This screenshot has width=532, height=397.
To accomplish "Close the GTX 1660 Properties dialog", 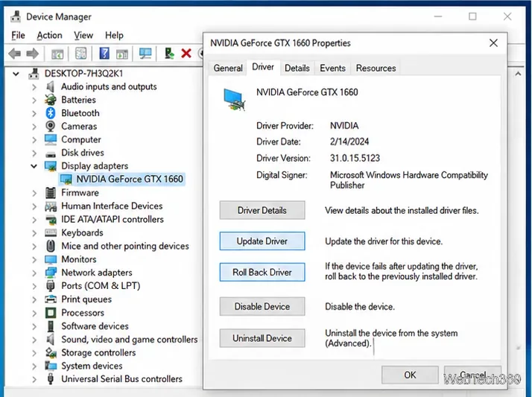I will point(493,43).
